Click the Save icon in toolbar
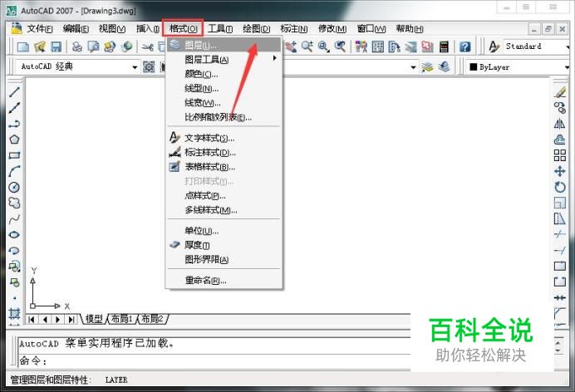 (56, 47)
